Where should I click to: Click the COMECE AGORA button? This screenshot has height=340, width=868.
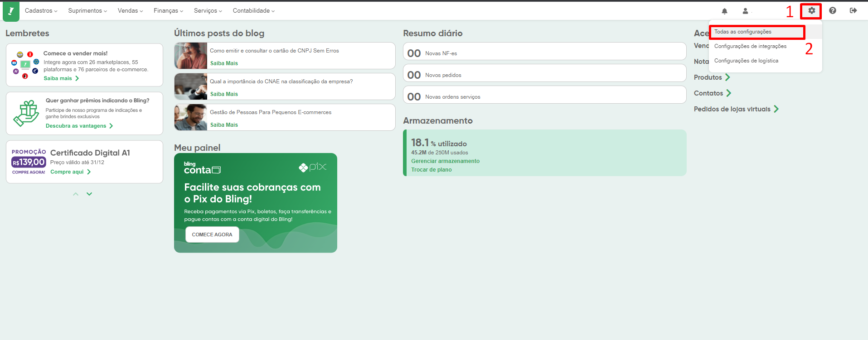[x=212, y=235]
